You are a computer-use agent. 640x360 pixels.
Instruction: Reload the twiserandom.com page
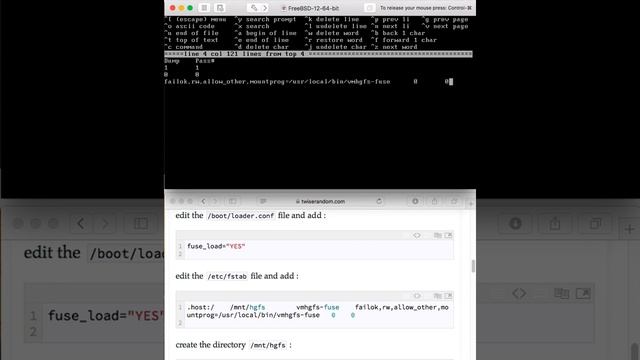tap(379, 201)
